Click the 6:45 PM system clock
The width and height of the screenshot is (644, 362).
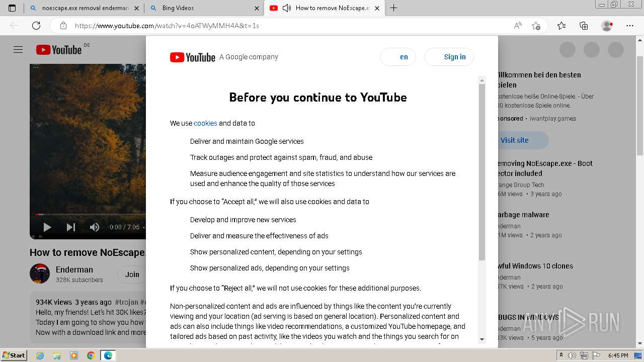(x=618, y=355)
